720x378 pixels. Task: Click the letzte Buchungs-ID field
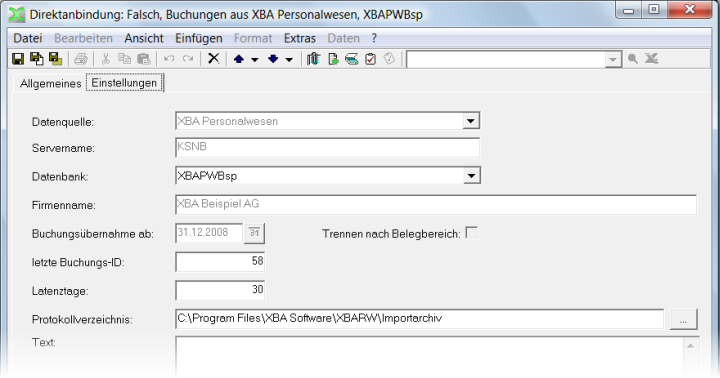220,262
